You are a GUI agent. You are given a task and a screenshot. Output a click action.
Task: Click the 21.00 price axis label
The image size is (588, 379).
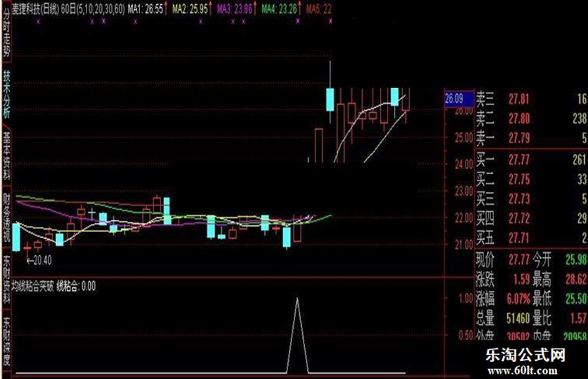click(464, 245)
